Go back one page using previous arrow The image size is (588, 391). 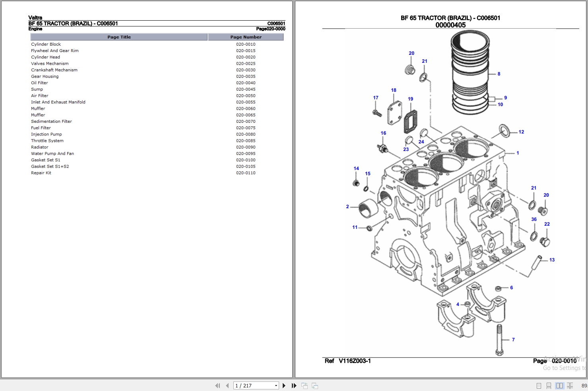(227, 385)
